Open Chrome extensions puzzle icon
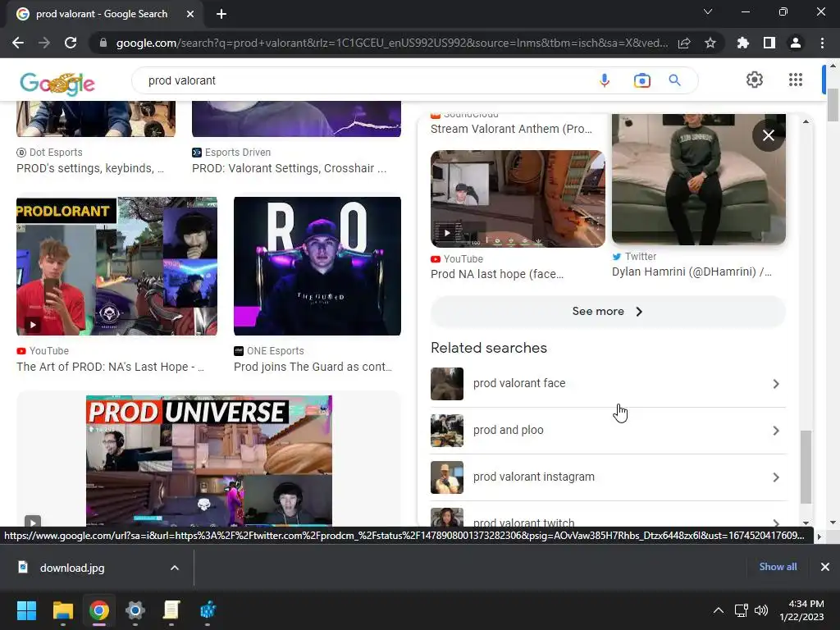 743,43
